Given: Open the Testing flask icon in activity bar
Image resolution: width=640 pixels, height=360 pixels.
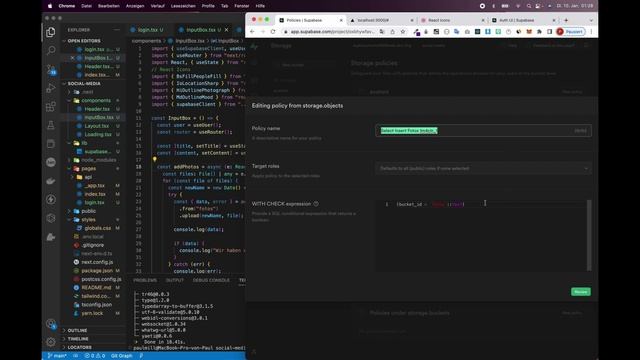Looking at the screenshot, I should [x=51, y=125].
